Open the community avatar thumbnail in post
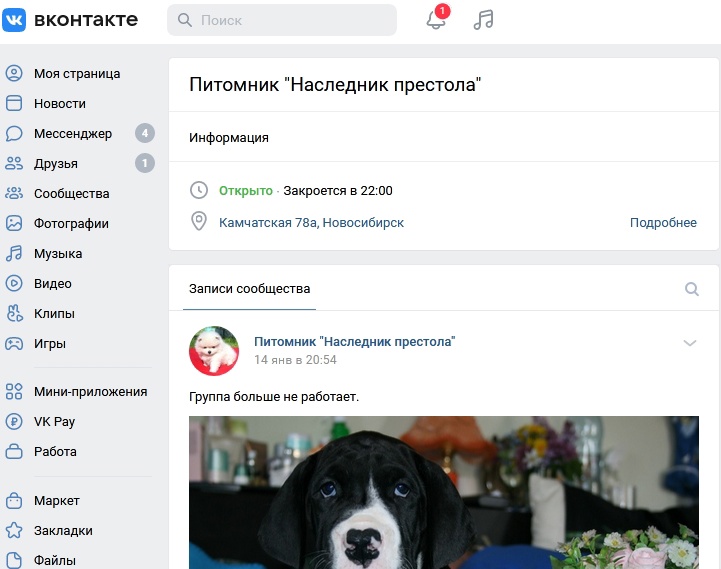The height and width of the screenshot is (569, 721). pos(214,351)
